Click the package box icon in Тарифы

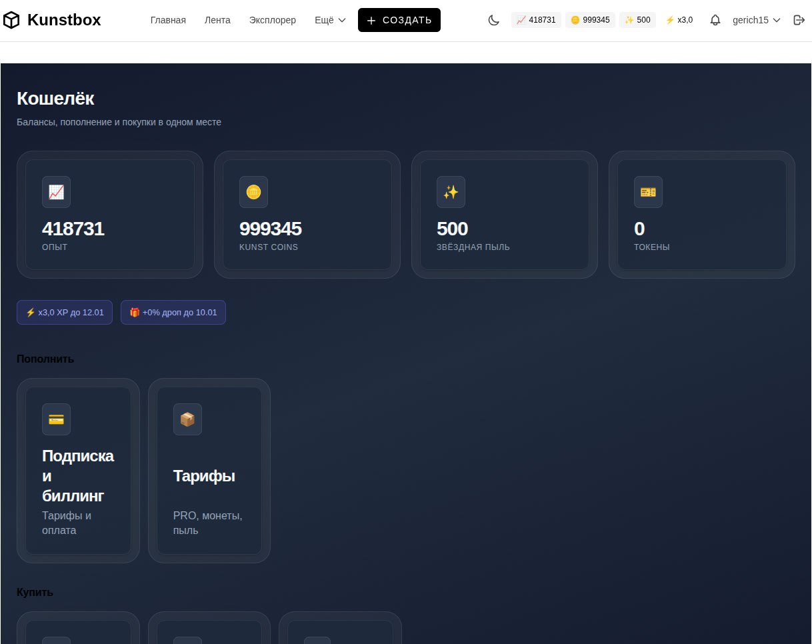click(x=187, y=419)
